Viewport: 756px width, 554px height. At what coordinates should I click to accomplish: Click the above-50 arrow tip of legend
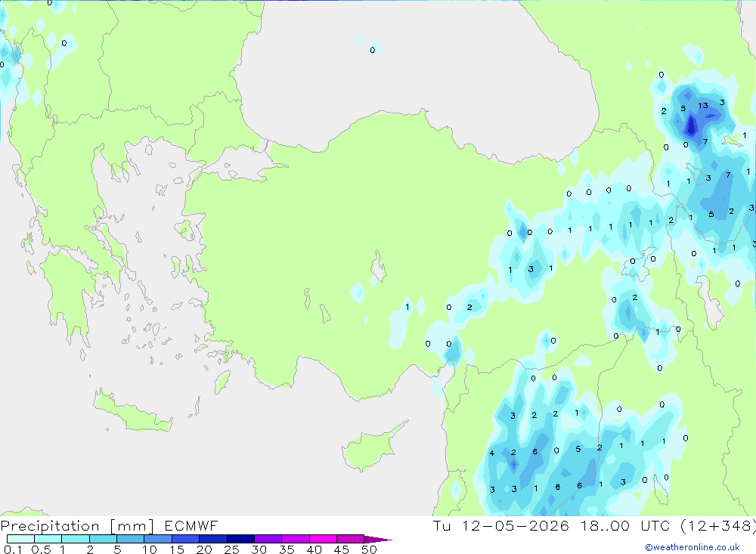[x=378, y=540]
